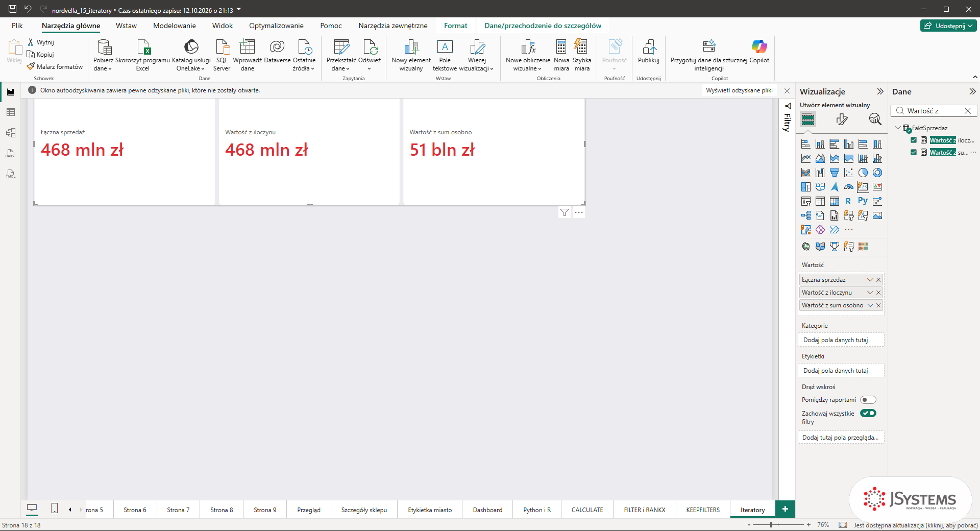Add the Power Apps visual
The width and height of the screenshot is (980, 531).
point(820,230)
